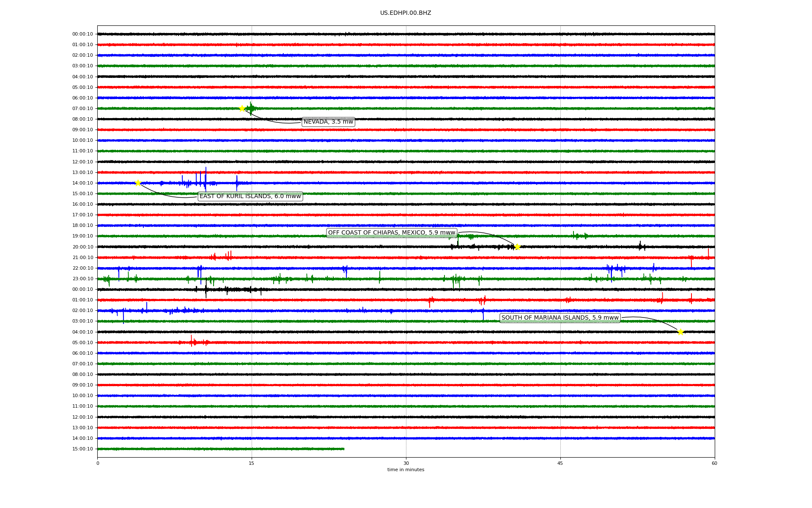Click the 18:00:10 trace time label

tap(82, 226)
